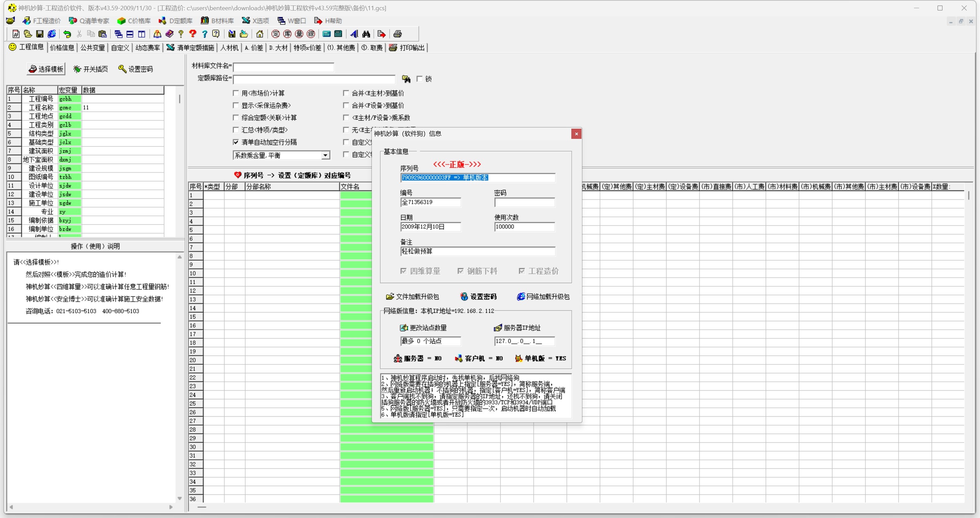Click the circled 定 toolbar icon
980x518 pixels.
tap(275, 34)
